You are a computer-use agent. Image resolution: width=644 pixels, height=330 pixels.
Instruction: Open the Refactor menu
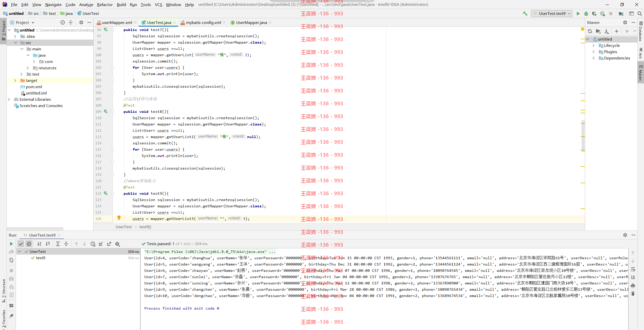(x=105, y=5)
